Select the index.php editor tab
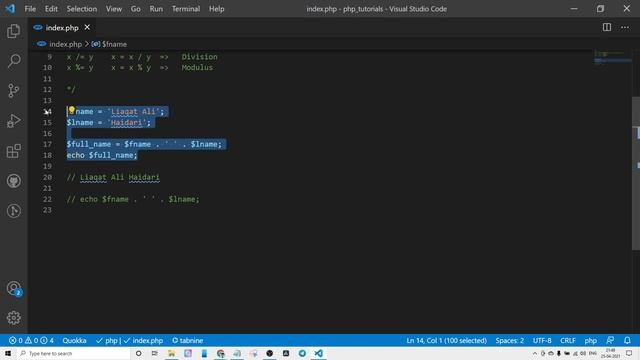Viewport: 640px width, 360px height. pos(62,28)
